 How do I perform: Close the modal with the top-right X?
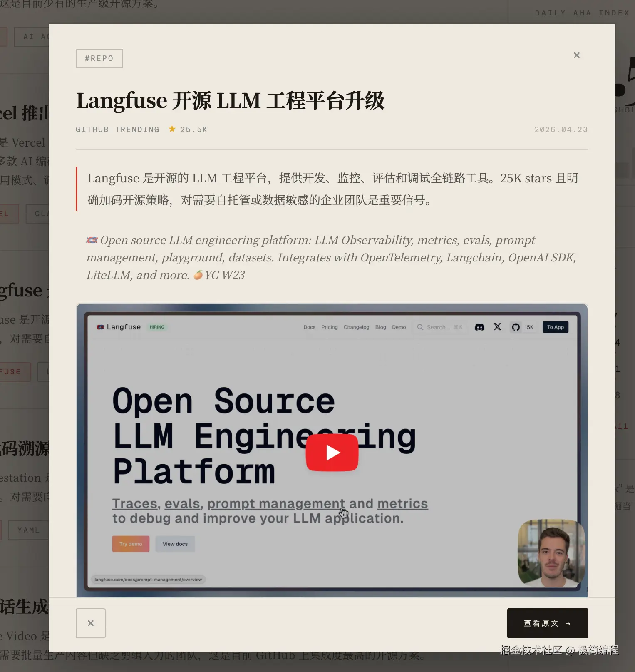click(576, 55)
